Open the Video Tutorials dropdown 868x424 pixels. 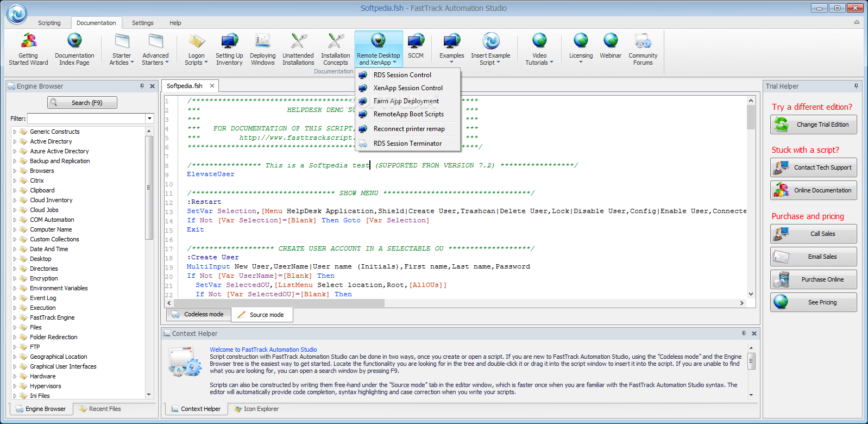pyautogui.click(x=539, y=49)
